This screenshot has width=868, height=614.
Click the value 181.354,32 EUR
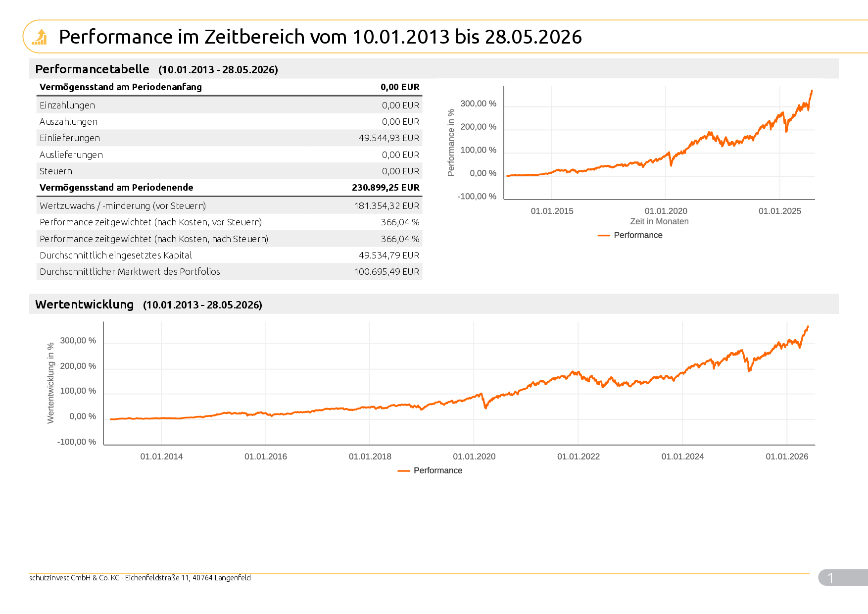(386, 205)
